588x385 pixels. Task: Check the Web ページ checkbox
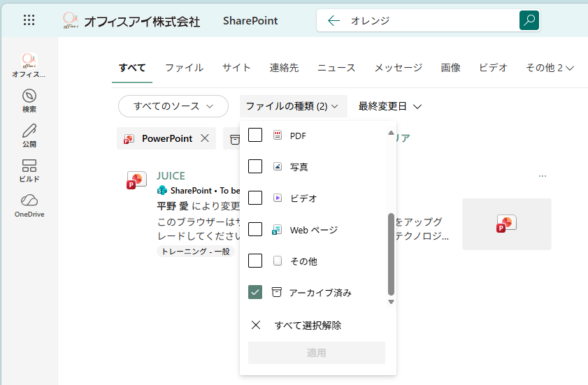coord(255,229)
